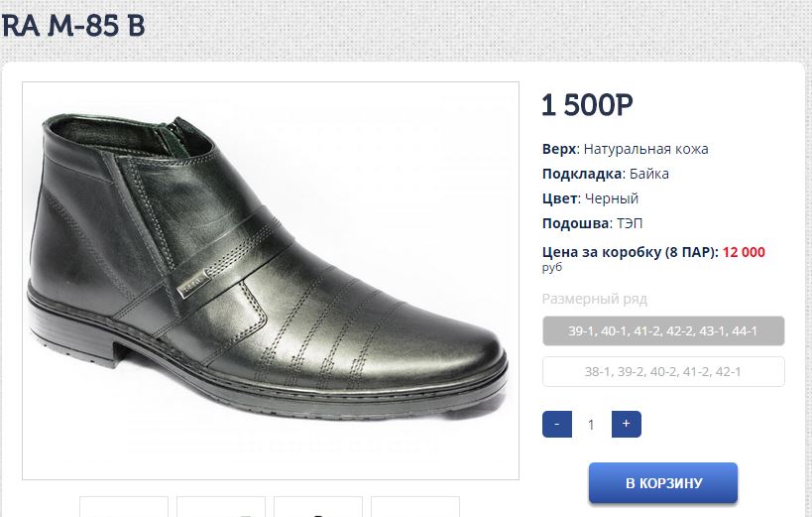Click the second thumbnail below the image
Image resolution: width=812 pixels, height=517 pixels.
[221, 507]
